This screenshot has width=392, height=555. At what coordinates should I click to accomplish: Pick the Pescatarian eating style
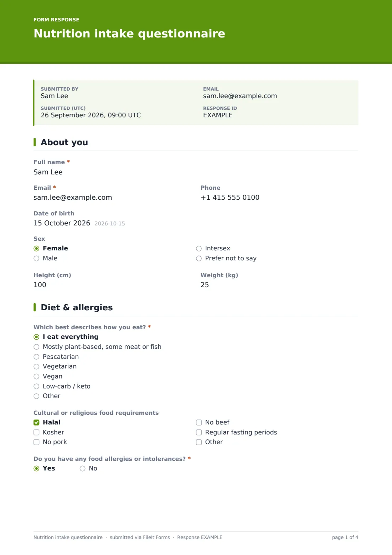pyautogui.click(x=36, y=357)
